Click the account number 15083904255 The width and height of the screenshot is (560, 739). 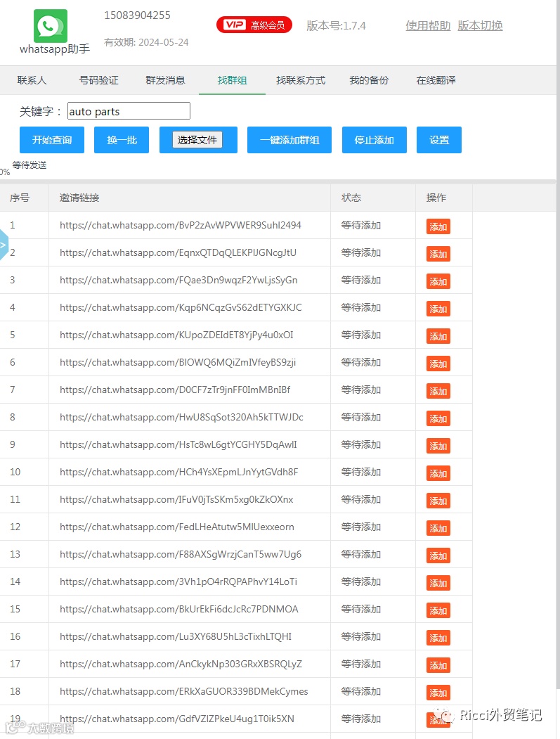pyautogui.click(x=137, y=15)
